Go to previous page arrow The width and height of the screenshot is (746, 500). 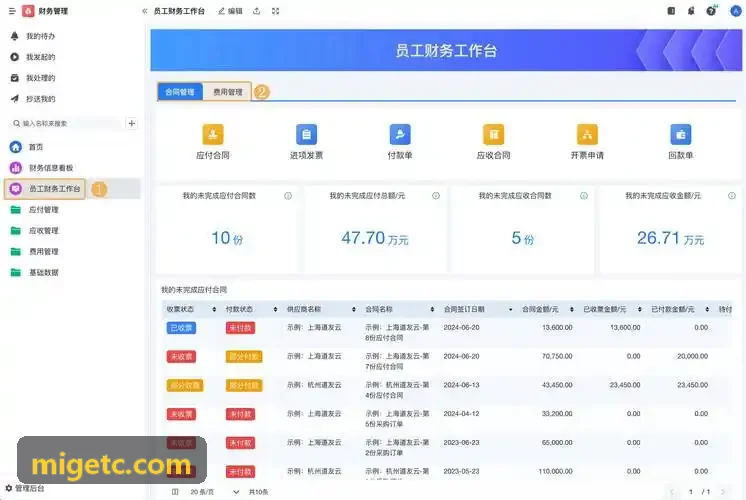672,492
